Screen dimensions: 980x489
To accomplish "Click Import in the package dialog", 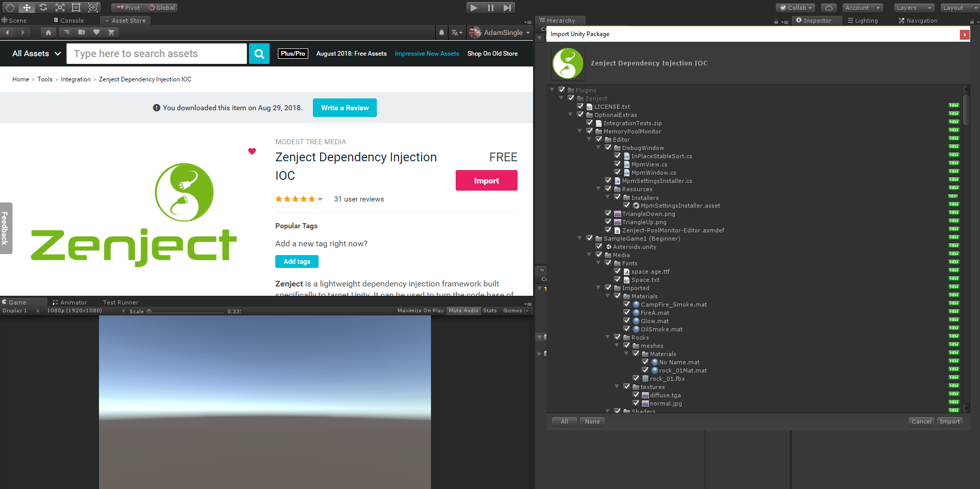I will coord(949,421).
